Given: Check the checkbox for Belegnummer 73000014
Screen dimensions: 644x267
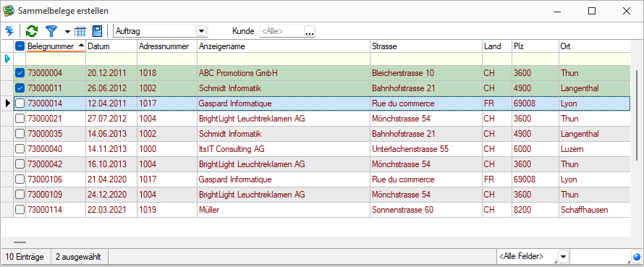Looking at the screenshot, I should [x=20, y=103].
